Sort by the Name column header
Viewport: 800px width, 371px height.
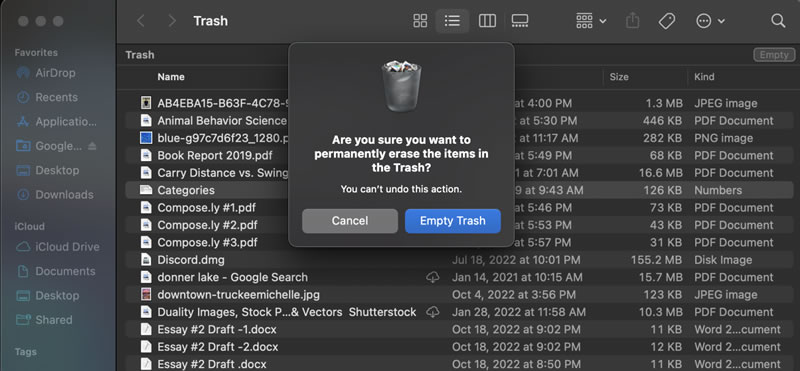(171, 77)
